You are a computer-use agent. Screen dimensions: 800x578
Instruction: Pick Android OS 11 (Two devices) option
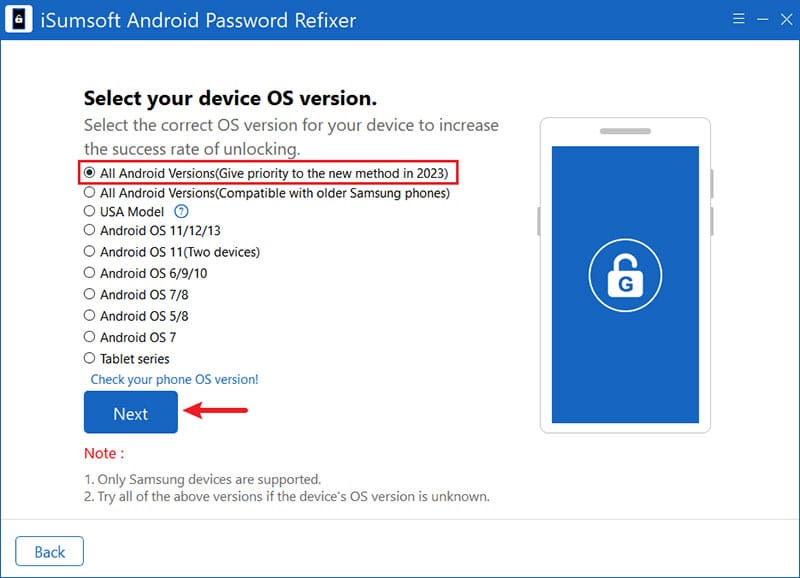click(x=90, y=252)
